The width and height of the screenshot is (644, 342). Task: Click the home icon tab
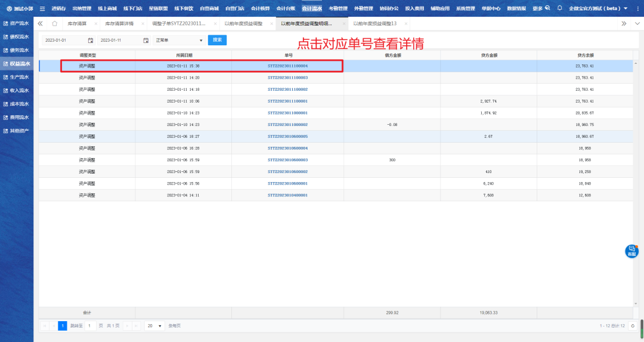pyautogui.click(x=54, y=23)
